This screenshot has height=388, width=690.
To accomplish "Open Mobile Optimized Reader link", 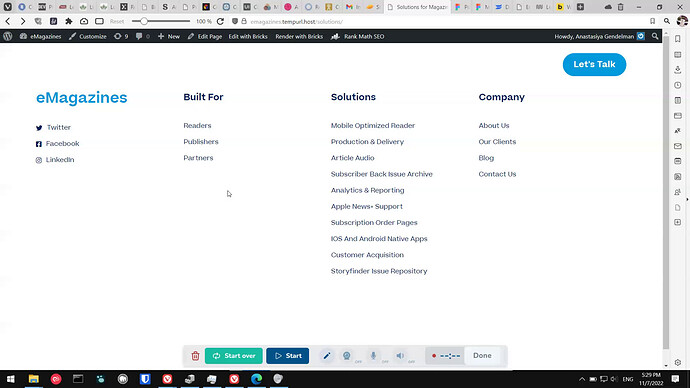I will click(x=373, y=125).
